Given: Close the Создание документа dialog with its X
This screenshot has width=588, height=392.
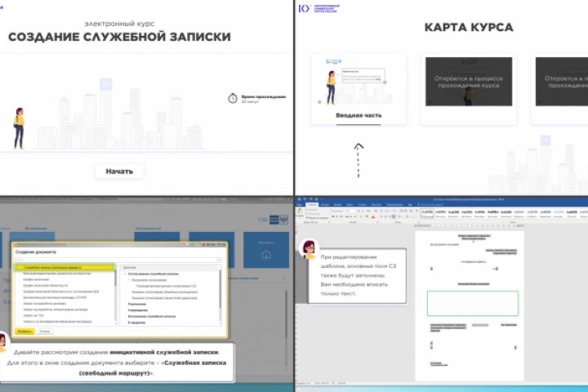Looking at the screenshot, I should tap(224, 244).
